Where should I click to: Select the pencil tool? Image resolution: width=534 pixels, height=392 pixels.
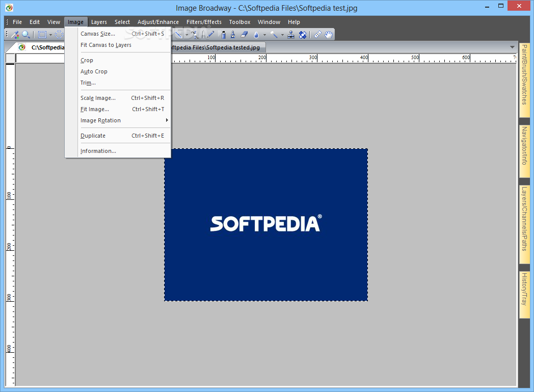point(210,34)
